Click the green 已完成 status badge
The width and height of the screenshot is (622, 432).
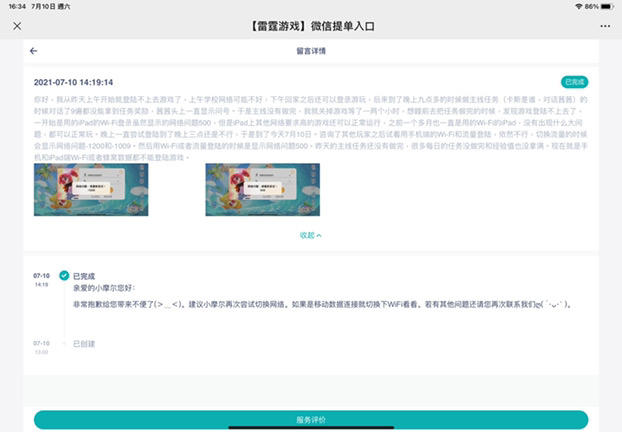coord(574,81)
